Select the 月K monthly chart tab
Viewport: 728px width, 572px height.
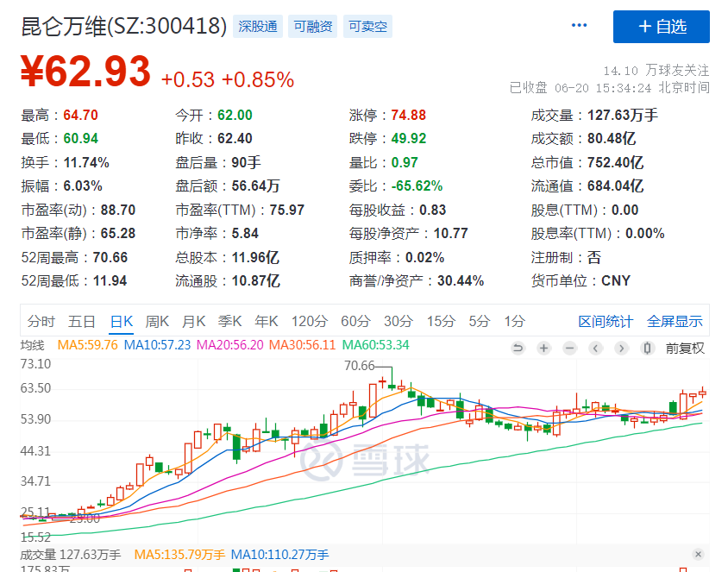pyautogui.click(x=193, y=321)
